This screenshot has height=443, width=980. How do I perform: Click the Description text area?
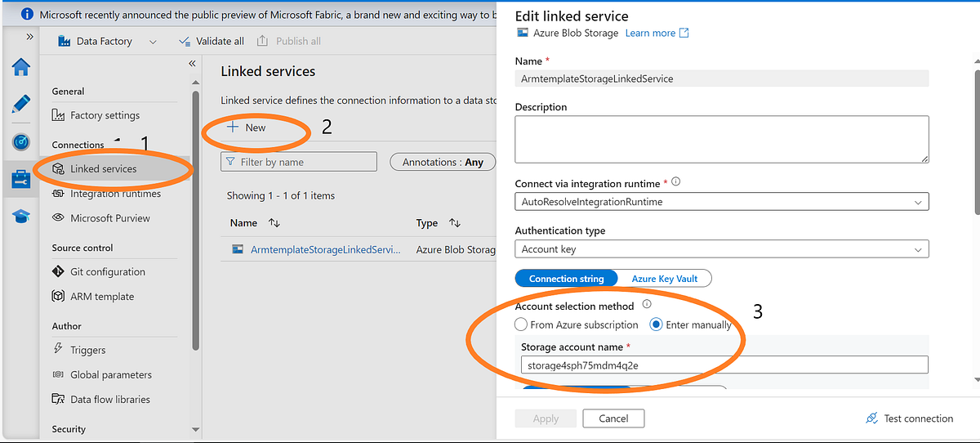pos(722,139)
